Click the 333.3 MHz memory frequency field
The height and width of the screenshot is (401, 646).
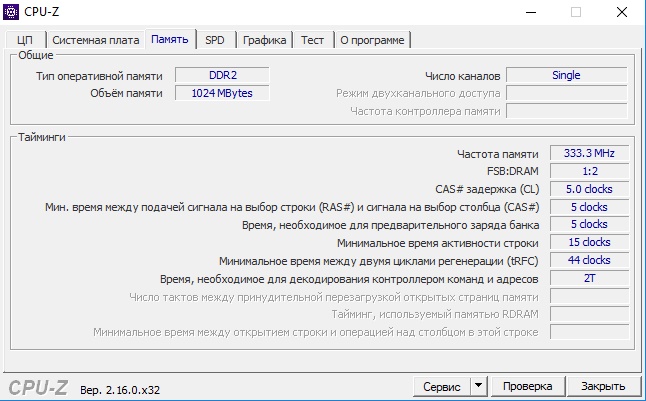[590, 153]
